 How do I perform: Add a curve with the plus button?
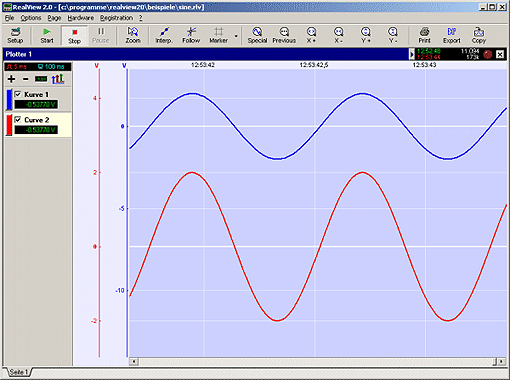coord(11,79)
